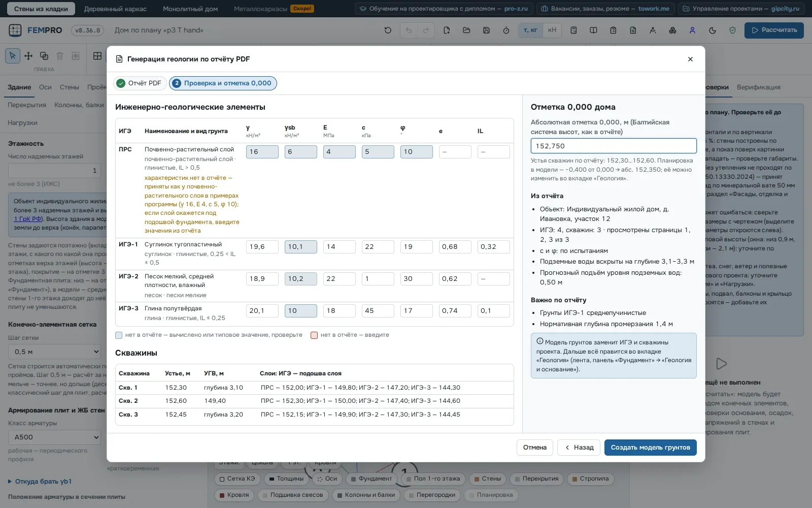
Task: Toggle Стены layer visibility chip
Action: pyautogui.click(x=488, y=479)
